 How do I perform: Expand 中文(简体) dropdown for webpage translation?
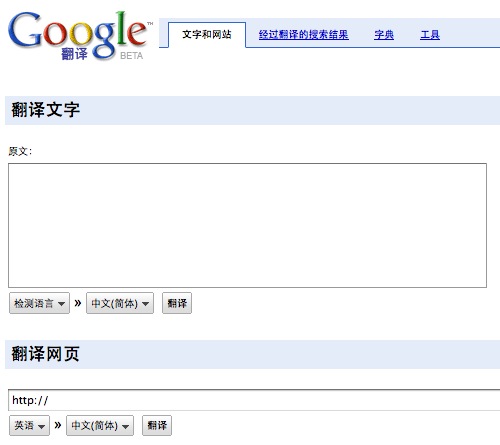[100, 425]
